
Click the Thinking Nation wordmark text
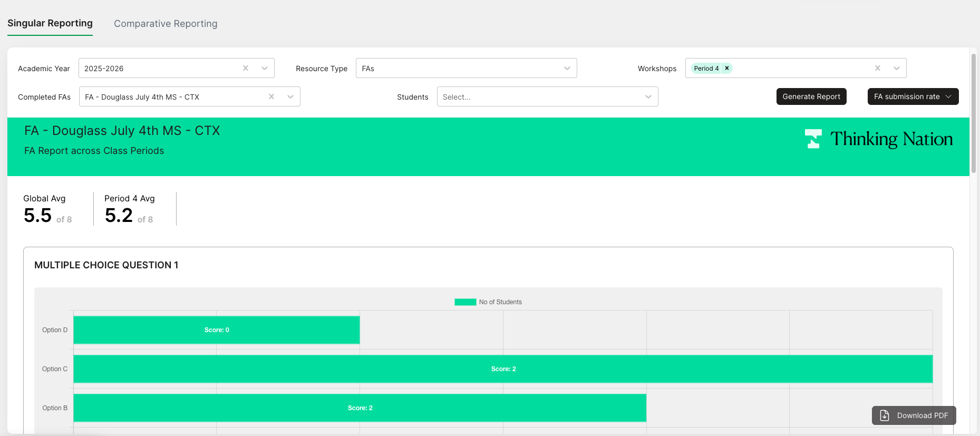[891, 139]
